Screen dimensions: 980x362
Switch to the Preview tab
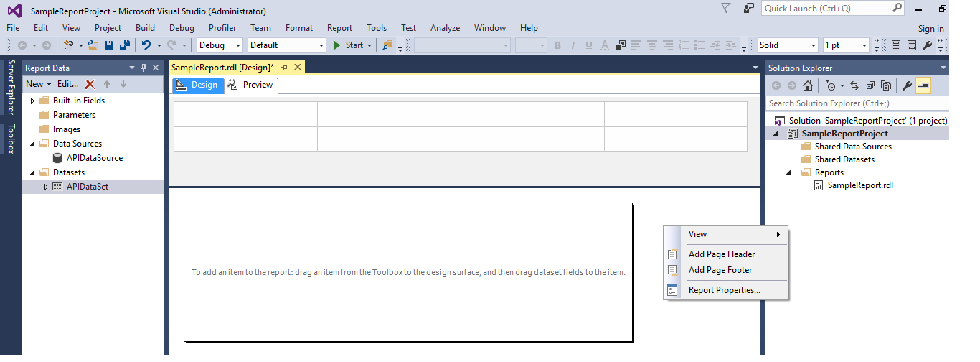251,85
